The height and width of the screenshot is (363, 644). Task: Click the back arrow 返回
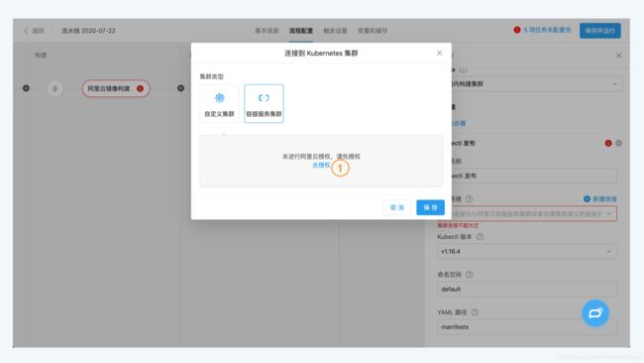pyautogui.click(x=34, y=31)
